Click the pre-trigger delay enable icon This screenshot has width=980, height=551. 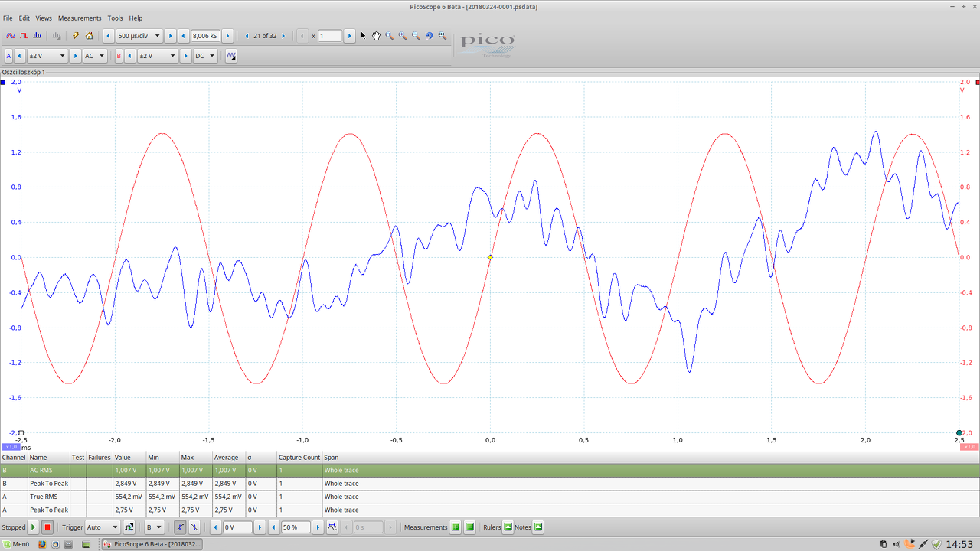point(332,527)
